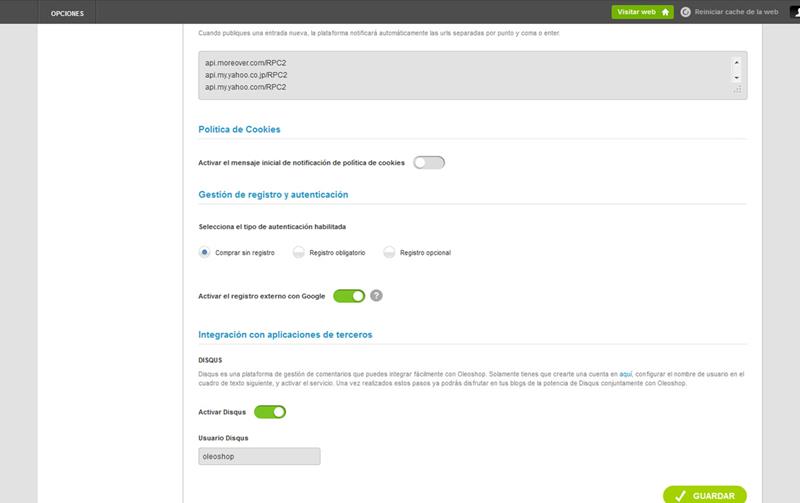Click the help question mark icon

pos(377,295)
